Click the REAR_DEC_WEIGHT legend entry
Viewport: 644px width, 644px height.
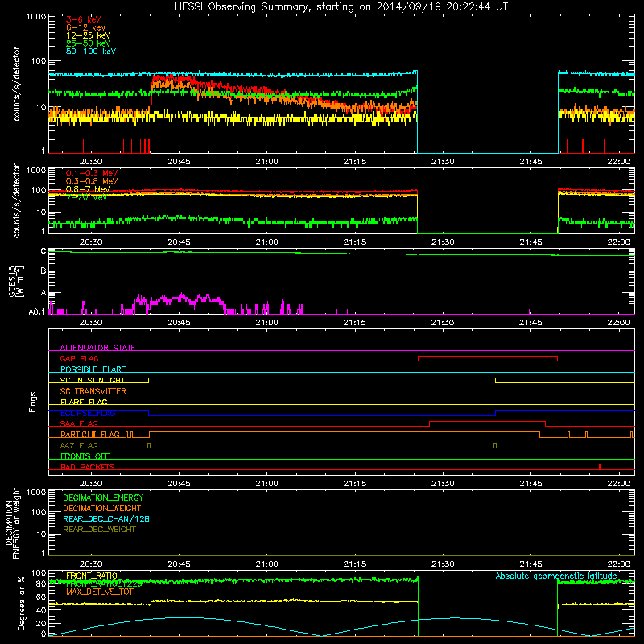coord(99,530)
